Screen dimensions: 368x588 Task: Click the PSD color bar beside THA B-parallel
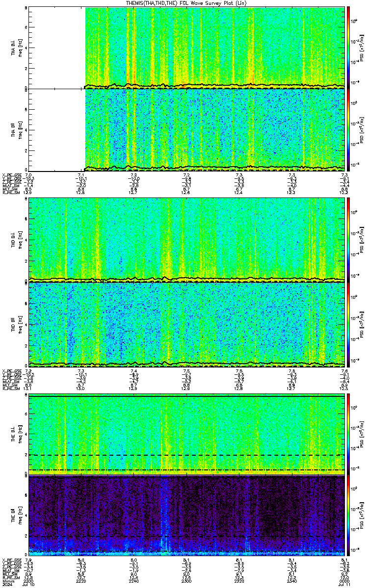point(349,130)
